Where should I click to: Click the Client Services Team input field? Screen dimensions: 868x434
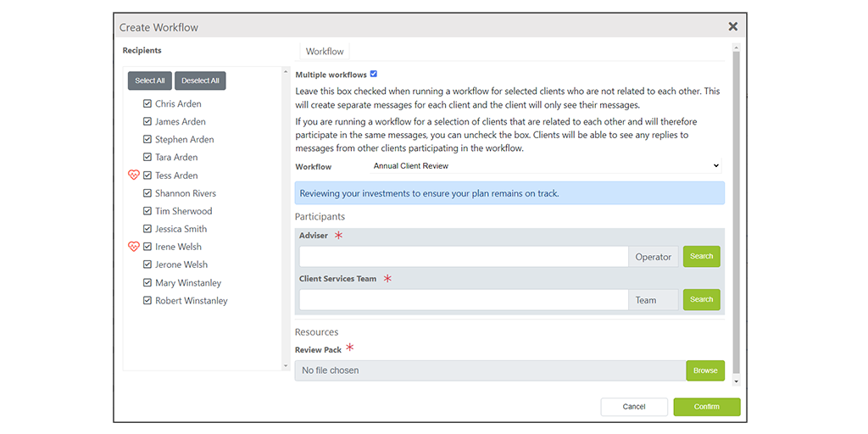[464, 300]
